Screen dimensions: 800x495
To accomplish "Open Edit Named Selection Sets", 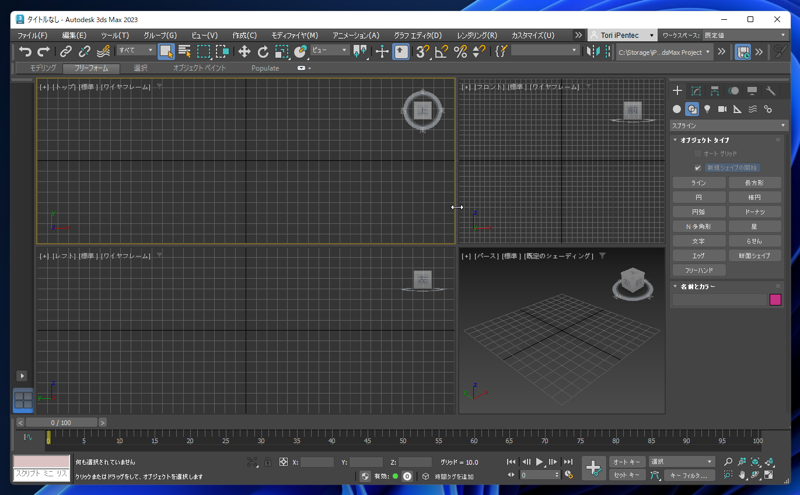I will pyautogui.click(x=501, y=52).
